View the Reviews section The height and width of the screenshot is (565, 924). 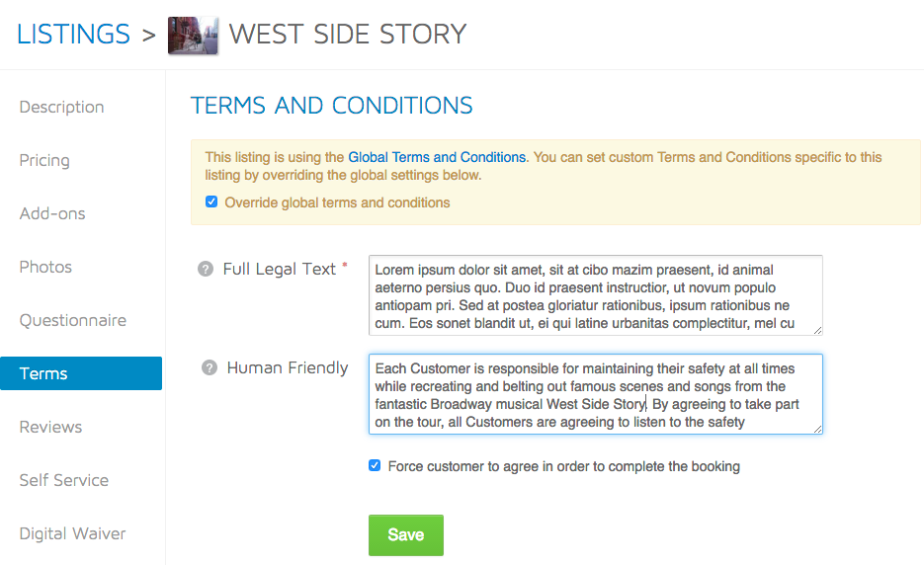tap(50, 427)
